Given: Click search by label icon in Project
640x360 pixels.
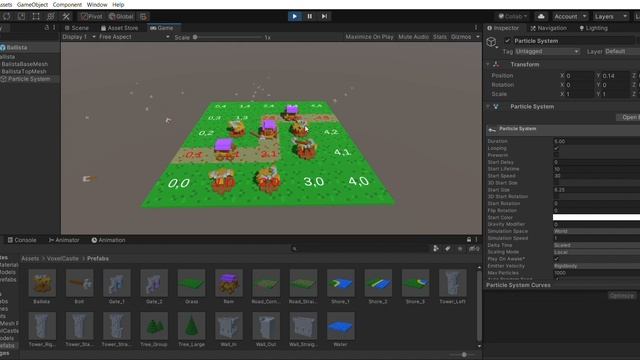Looking at the screenshot, I should [448, 248].
